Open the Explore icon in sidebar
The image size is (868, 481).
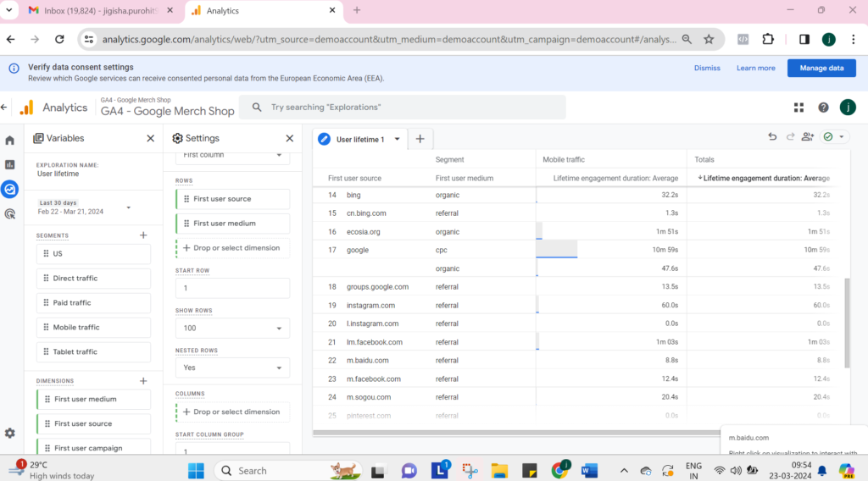pos(10,189)
